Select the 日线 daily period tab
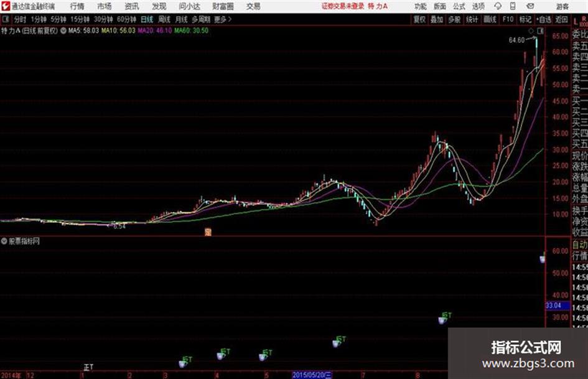 point(147,19)
